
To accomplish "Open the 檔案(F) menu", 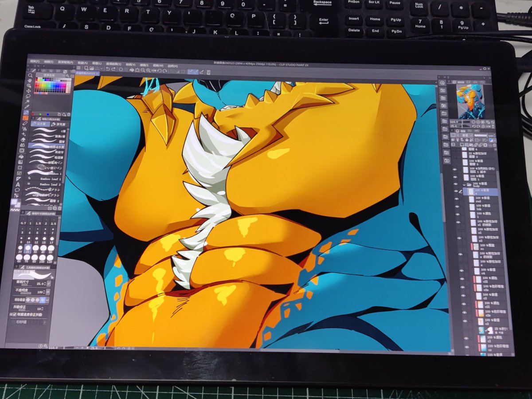I will (x=35, y=61).
